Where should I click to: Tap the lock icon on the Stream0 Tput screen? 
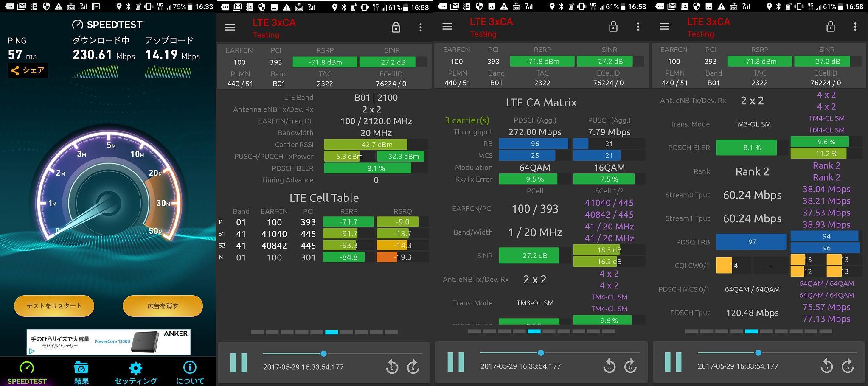(831, 27)
